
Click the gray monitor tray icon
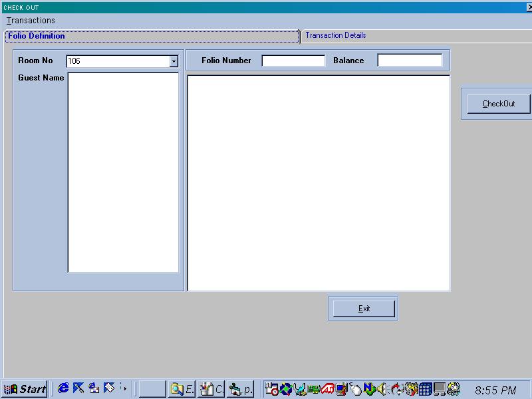click(439, 389)
